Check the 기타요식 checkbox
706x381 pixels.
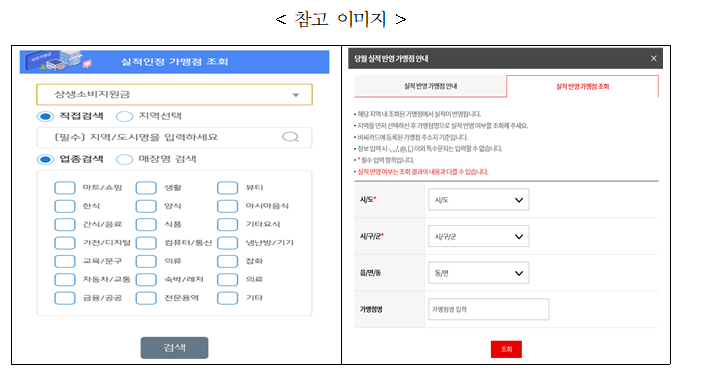[227, 224]
